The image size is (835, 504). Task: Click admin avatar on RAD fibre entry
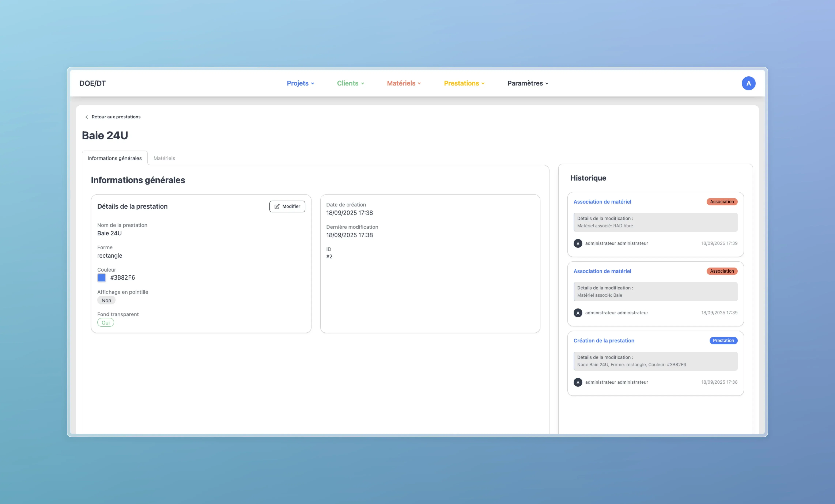point(578,244)
